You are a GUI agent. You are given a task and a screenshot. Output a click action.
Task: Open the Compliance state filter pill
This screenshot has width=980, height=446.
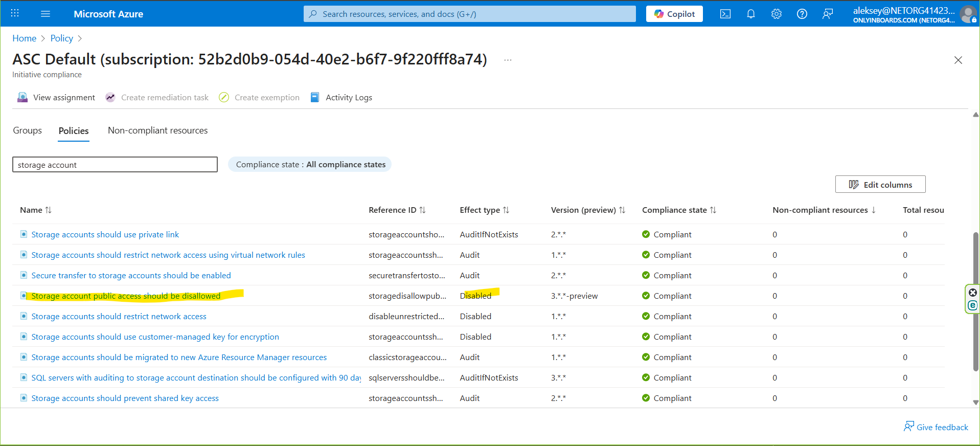point(310,164)
